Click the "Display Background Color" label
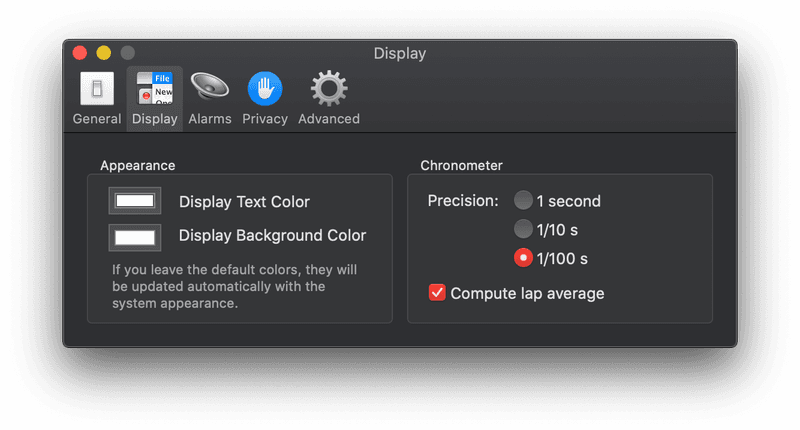Screen dimensions: 800x430 pyautogui.click(x=272, y=236)
